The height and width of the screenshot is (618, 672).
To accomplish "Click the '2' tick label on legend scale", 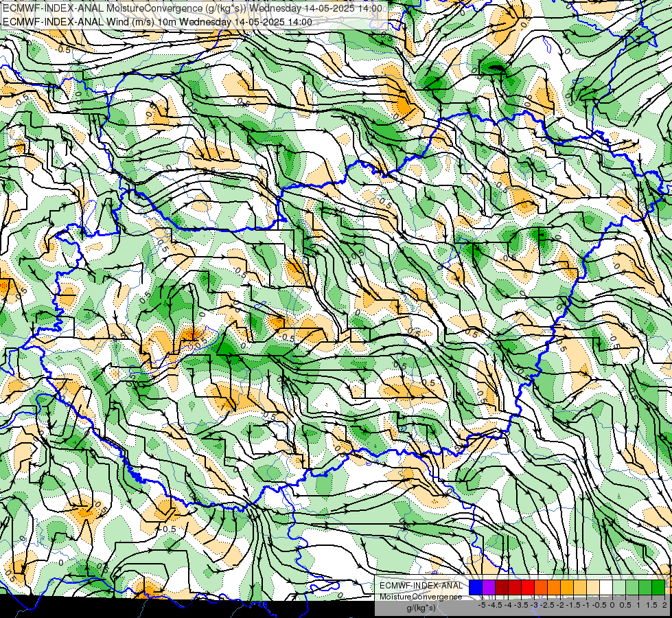I will pos(664,605).
